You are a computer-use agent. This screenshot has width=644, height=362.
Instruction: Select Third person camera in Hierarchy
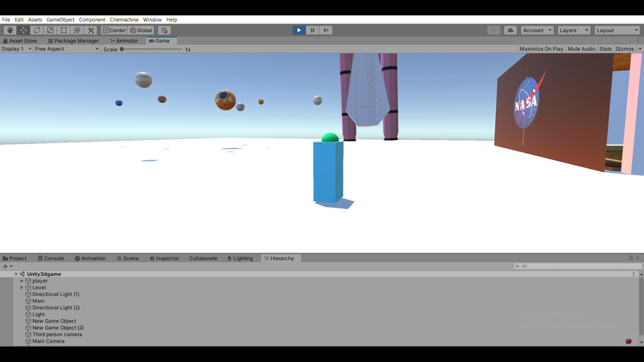click(56, 335)
